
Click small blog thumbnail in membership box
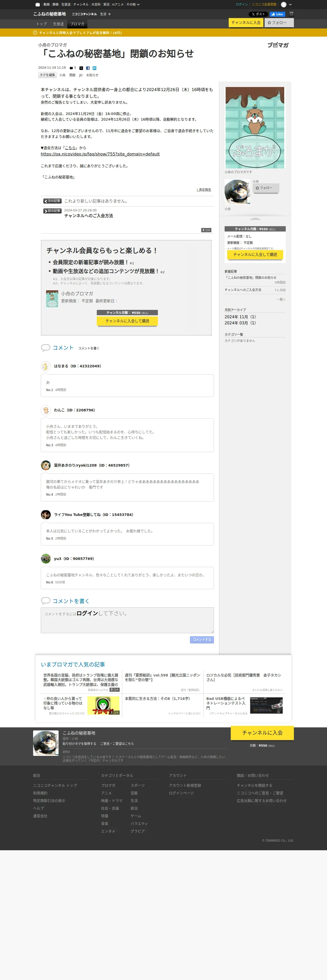pyautogui.click(x=52, y=299)
